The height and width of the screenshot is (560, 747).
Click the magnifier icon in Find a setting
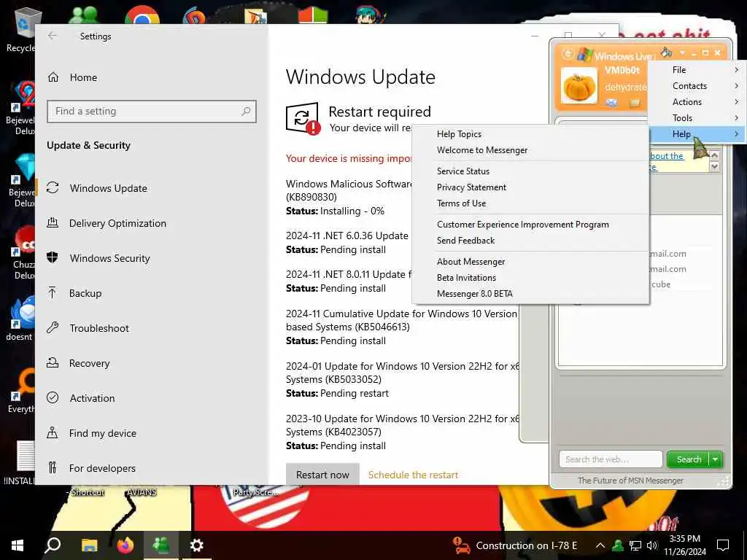coord(246,111)
